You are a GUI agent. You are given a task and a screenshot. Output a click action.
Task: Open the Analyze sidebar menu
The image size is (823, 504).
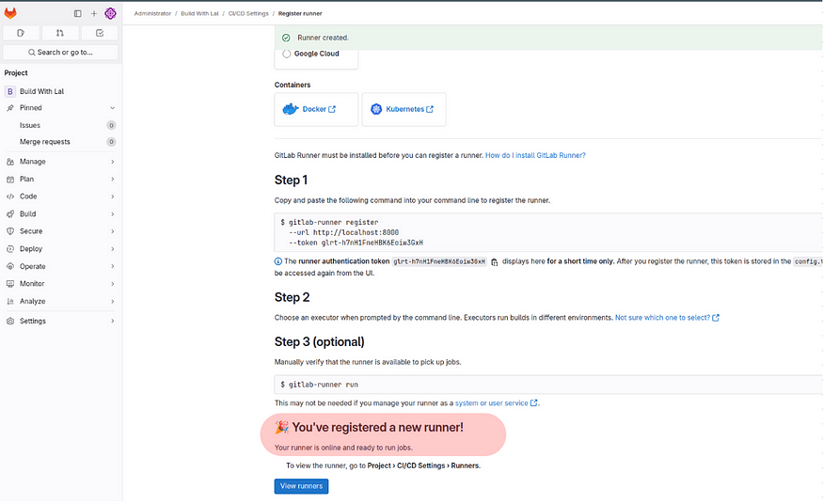click(x=60, y=302)
